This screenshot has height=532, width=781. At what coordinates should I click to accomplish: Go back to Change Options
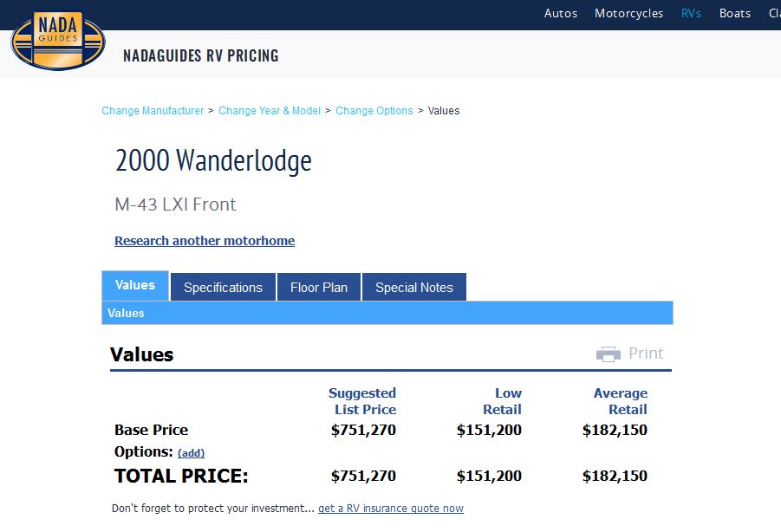point(374,111)
